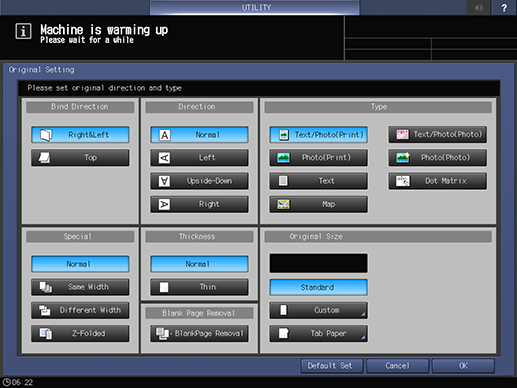
Task: Click the speaker volume icon
Action: [x=479, y=8]
